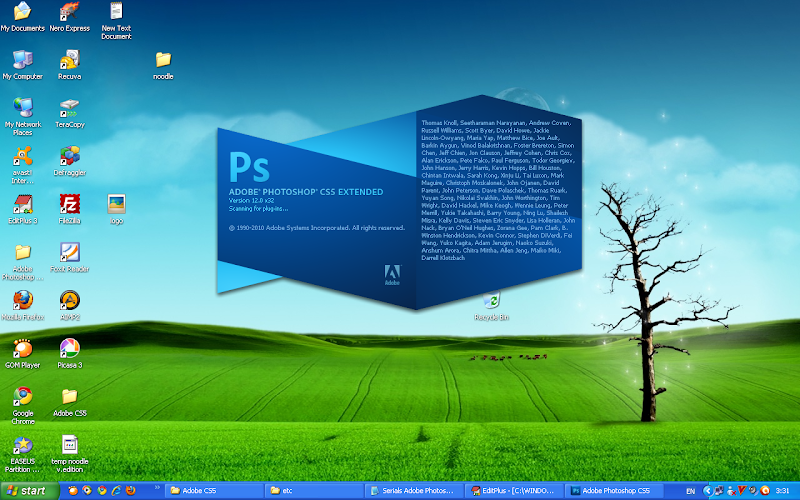This screenshot has width=800, height=500.
Task: Select the Mozilla Firefox desktop shortcut
Action: click(22, 305)
